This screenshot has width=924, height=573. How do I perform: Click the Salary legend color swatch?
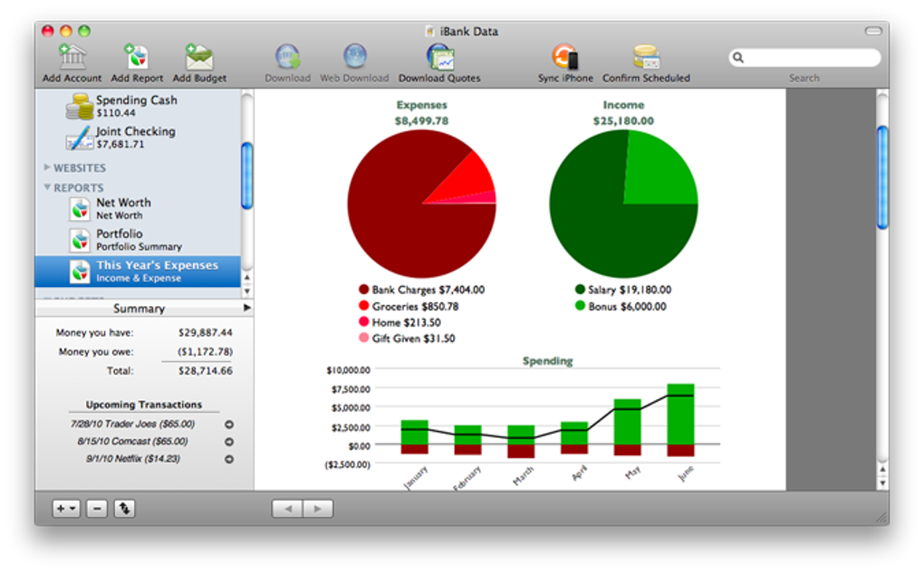coord(580,289)
